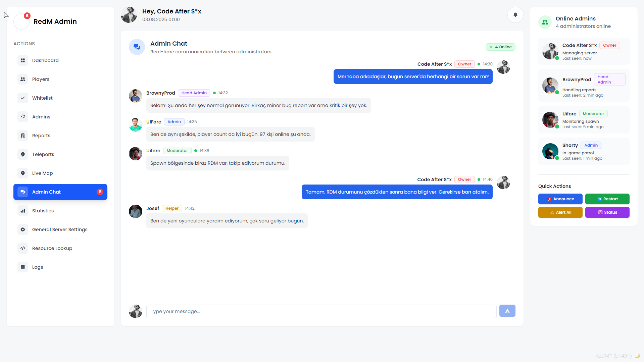Click the Players group icon
This screenshot has height=362, width=644.
(23, 79)
